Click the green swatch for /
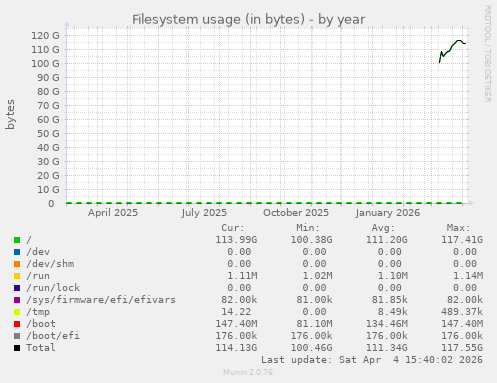The height and width of the screenshot is (383, 497). (17, 240)
